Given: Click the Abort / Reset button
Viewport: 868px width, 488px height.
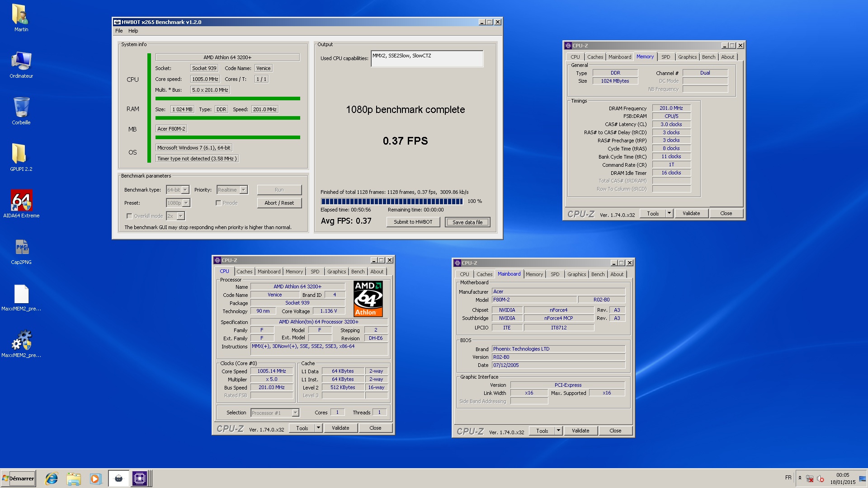Looking at the screenshot, I should click(279, 203).
